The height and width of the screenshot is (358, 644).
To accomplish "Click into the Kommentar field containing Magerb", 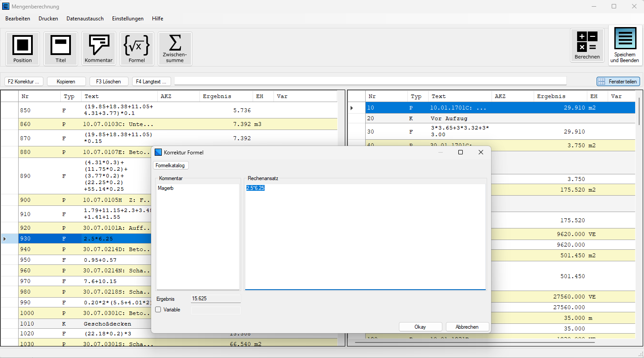I will (x=198, y=237).
